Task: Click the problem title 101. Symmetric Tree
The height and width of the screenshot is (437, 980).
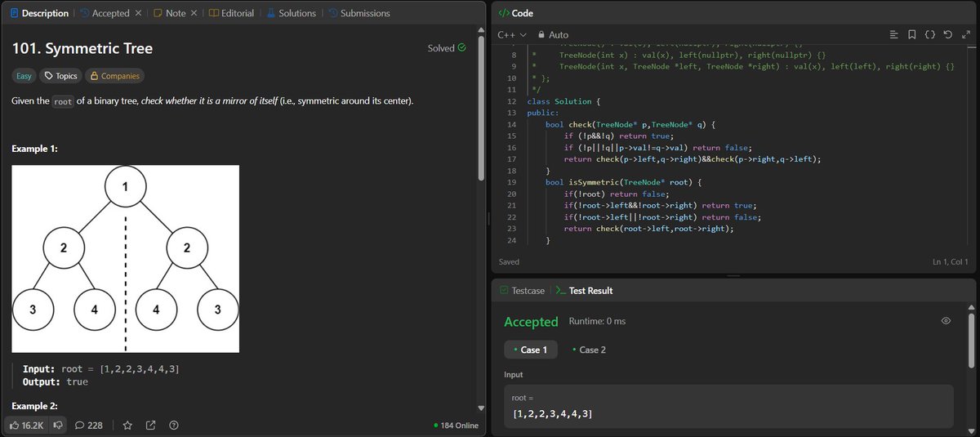Action: 82,49
